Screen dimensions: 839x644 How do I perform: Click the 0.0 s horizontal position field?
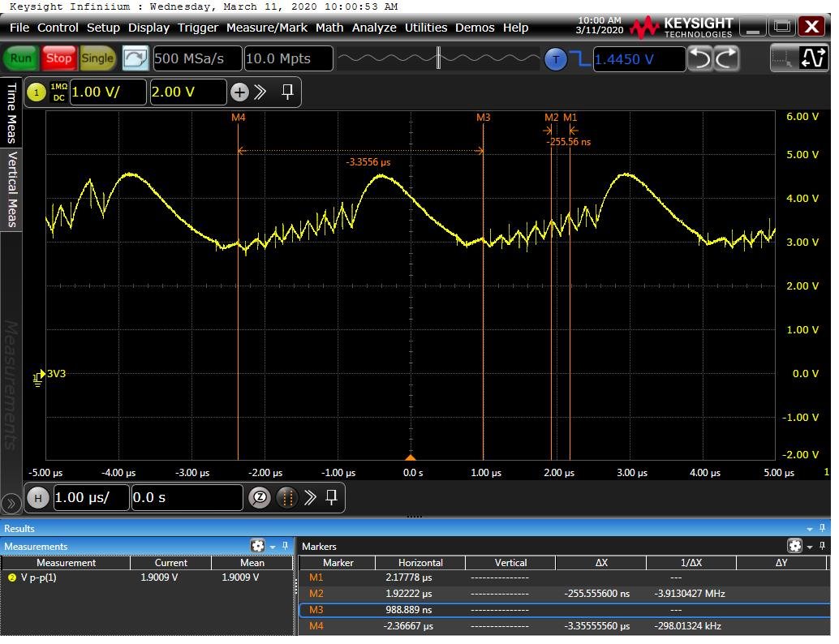187,498
